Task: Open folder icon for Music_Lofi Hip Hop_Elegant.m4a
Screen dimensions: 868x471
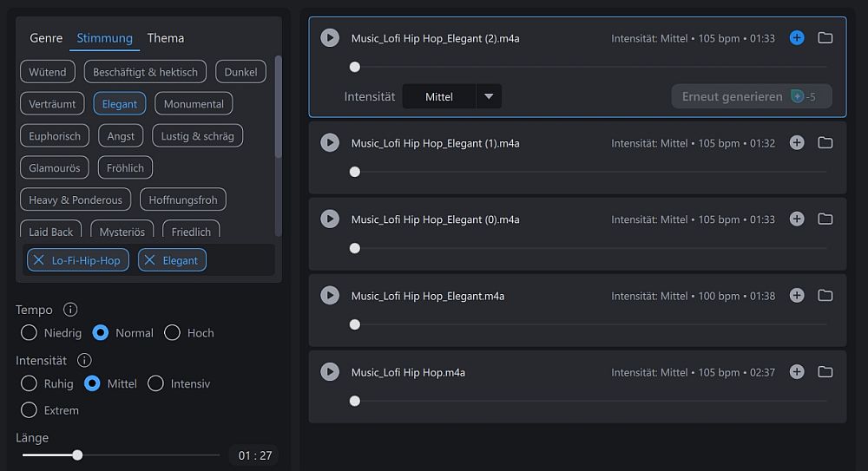Action: [x=825, y=296]
